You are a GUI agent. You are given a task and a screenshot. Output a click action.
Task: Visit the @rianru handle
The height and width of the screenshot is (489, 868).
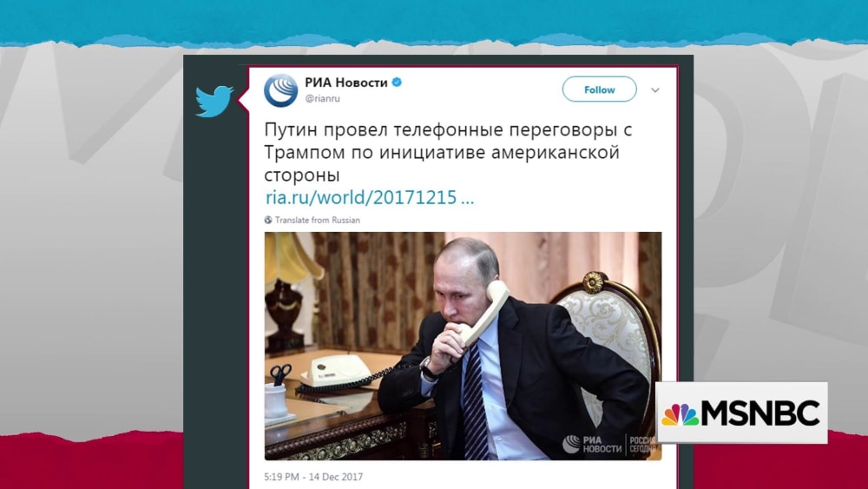click(322, 98)
